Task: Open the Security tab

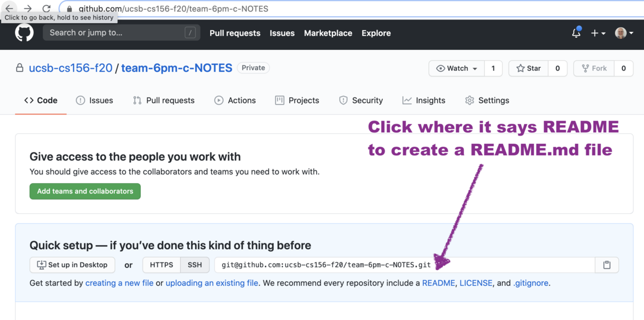Action: coord(361,100)
